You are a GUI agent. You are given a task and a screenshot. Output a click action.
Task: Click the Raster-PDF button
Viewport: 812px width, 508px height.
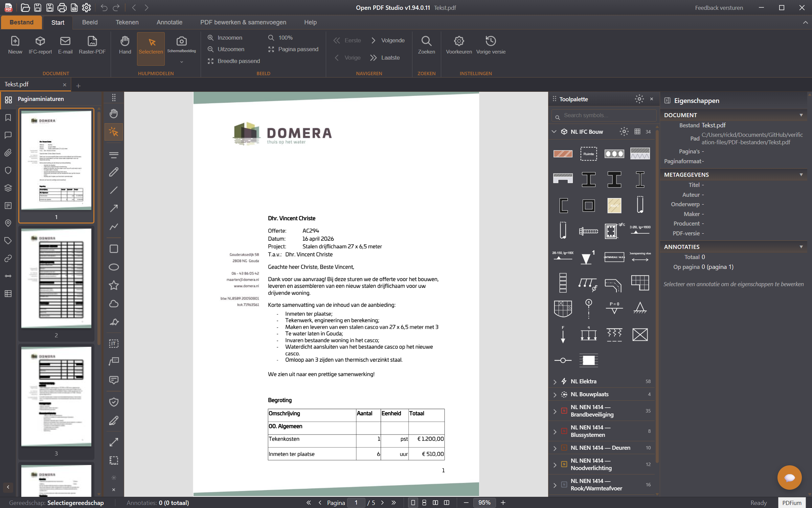coord(92,45)
